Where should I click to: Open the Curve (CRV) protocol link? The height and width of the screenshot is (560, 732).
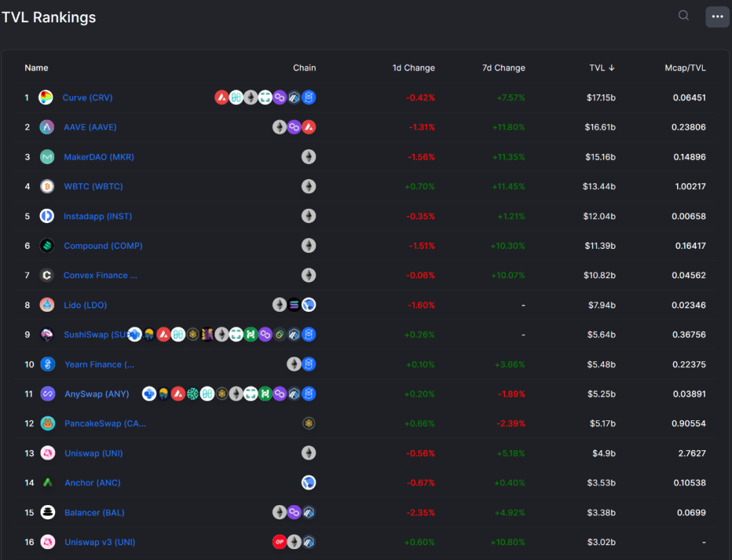(87, 98)
